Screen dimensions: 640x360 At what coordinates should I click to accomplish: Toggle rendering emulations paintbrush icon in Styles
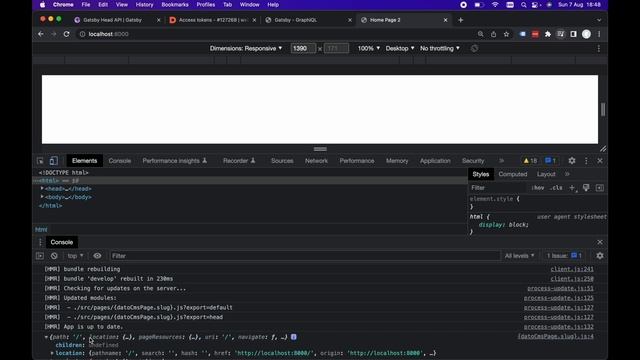coord(586,188)
